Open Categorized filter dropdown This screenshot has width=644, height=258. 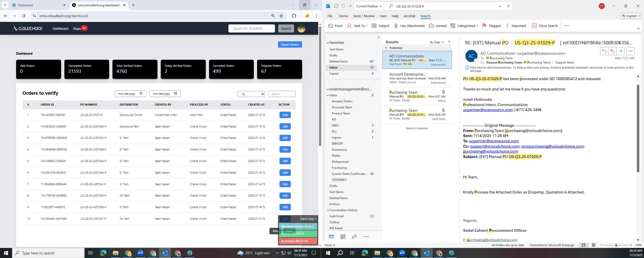464,26
